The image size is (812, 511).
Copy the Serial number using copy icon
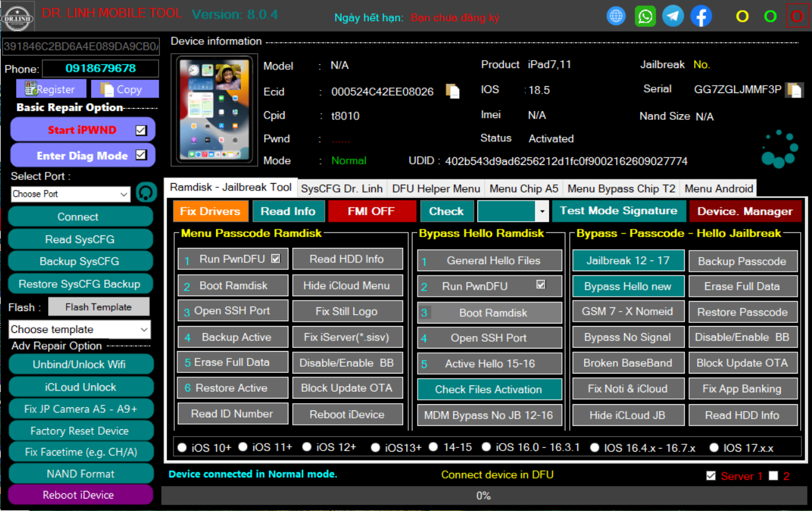coord(794,90)
